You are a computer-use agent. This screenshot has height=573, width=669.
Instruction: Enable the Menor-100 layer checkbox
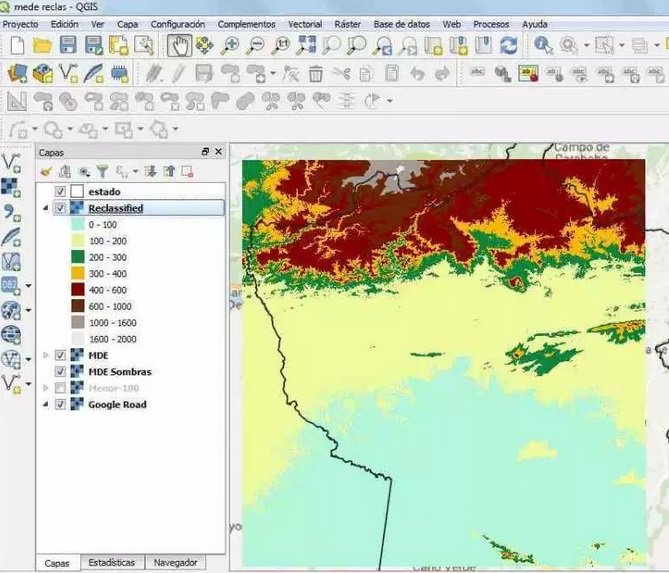click(x=61, y=388)
